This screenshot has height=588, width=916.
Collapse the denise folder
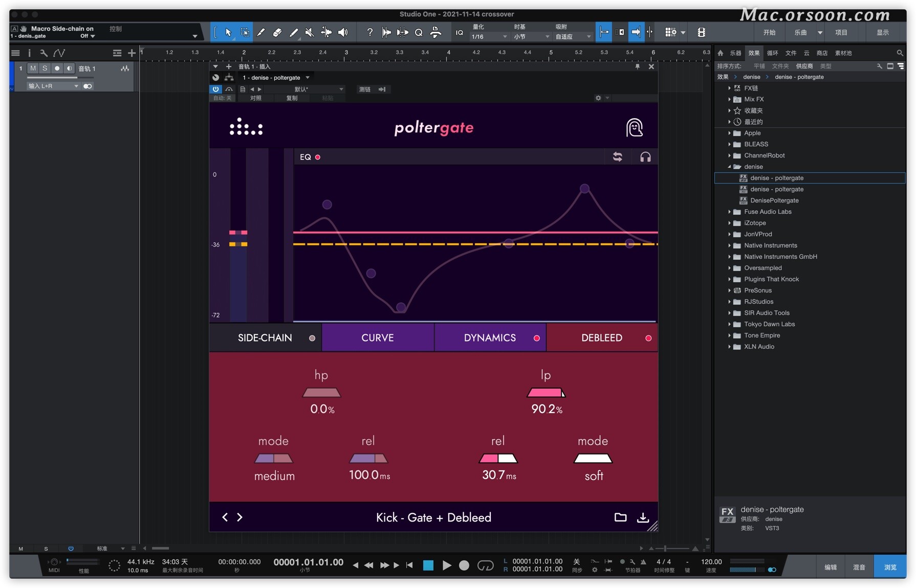tap(730, 167)
